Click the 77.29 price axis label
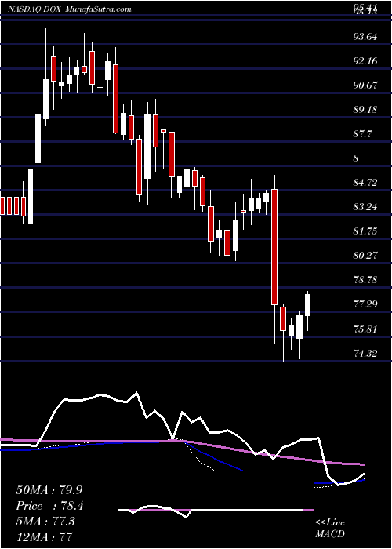 tap(365, 304)
